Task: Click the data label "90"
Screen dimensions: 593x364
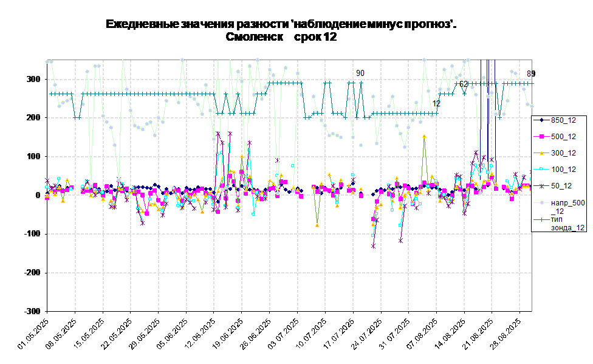Action: [x=360, y=74]
